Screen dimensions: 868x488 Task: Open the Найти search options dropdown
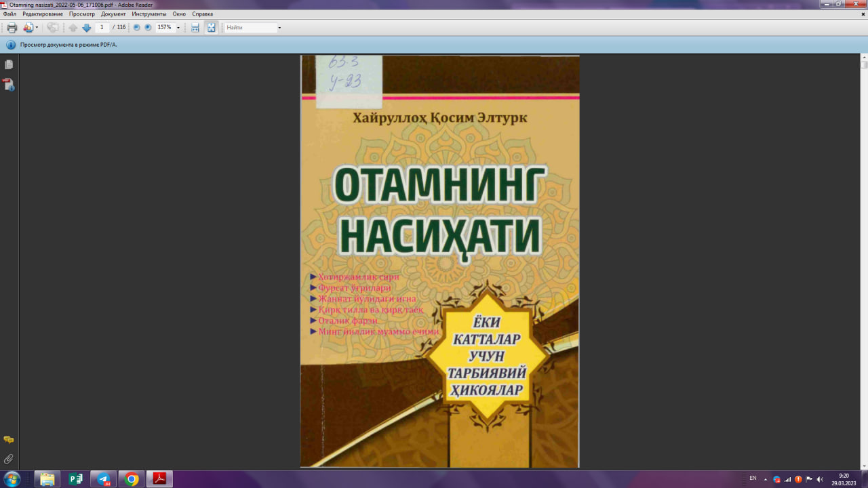pos(280,28)
